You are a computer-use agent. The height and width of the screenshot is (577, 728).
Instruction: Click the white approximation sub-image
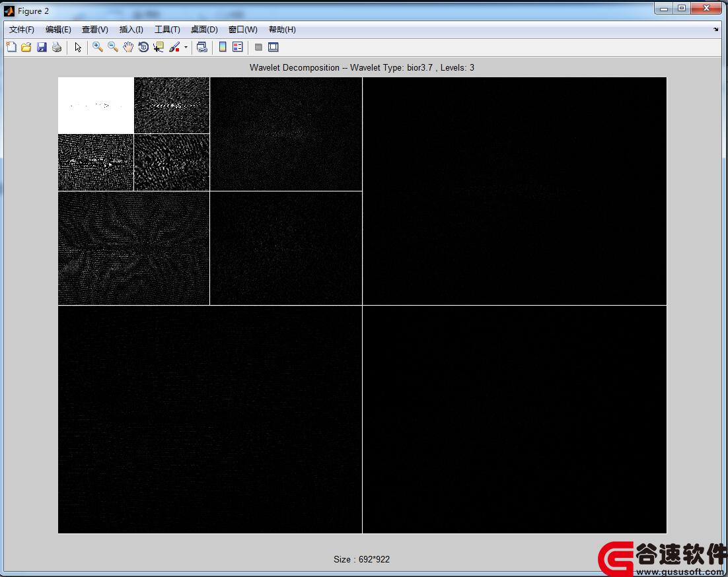coord(96,105)
